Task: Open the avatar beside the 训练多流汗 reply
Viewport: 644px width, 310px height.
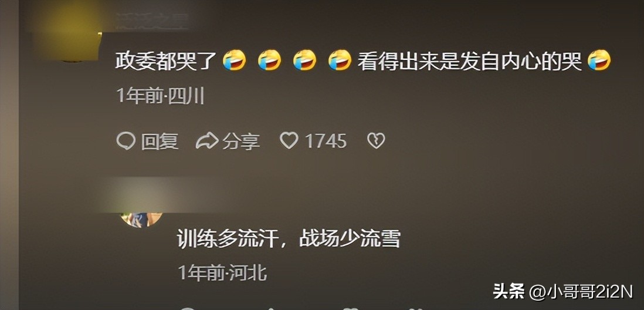Action: pyautogui.click(x=141, y=217)
